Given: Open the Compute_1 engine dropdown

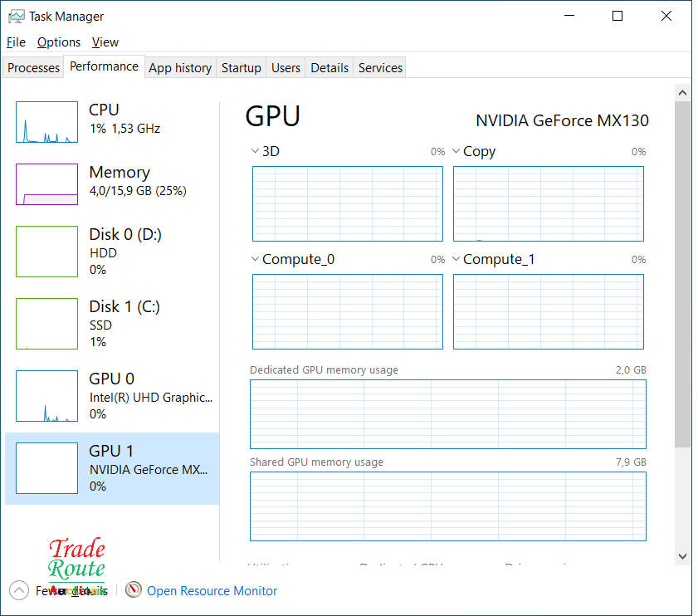Looking at the screenshot, I should (456, 259).
